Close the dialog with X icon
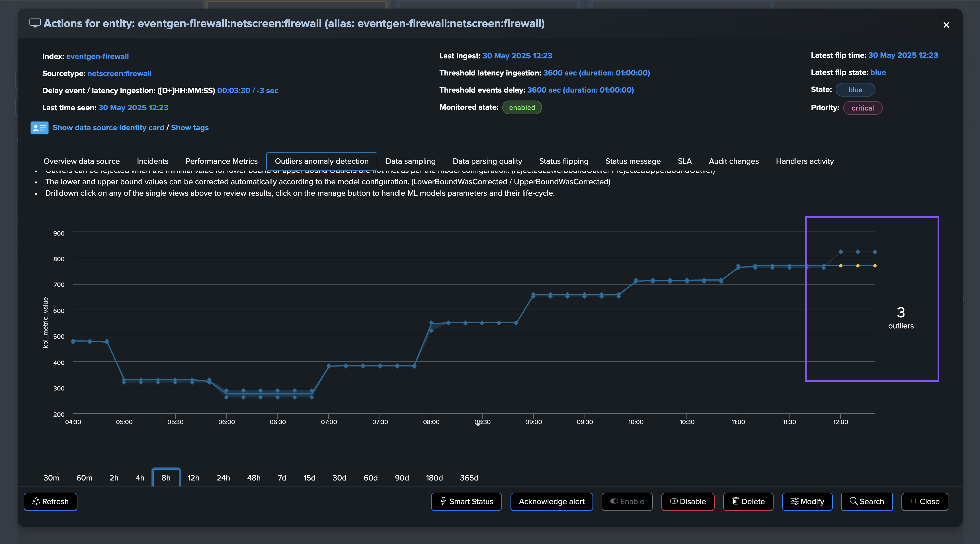 pos(946,25)
